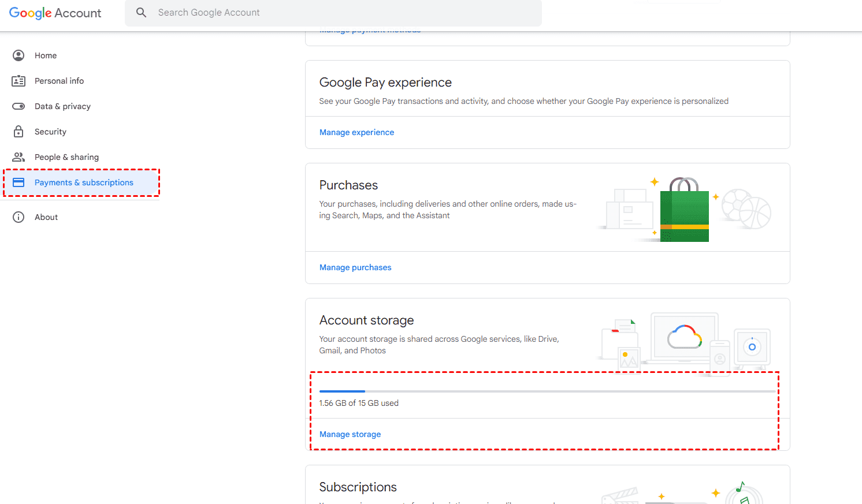Screen dimensions: 862x504
Task: Click the Personal info card icon
Action: [18, 81]
